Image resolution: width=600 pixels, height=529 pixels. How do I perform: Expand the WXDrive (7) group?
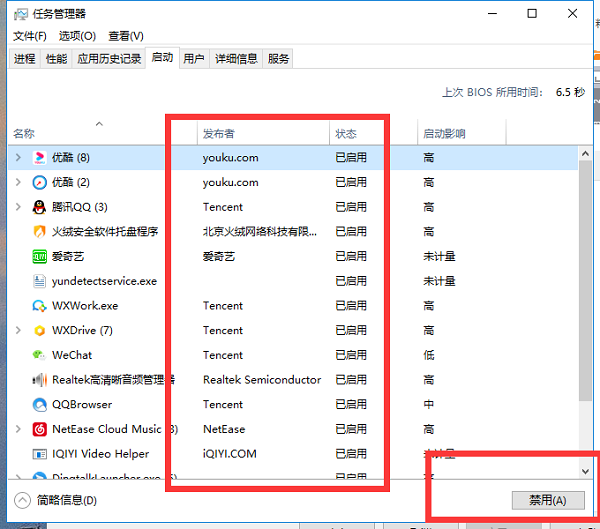(x=18, y=330)
